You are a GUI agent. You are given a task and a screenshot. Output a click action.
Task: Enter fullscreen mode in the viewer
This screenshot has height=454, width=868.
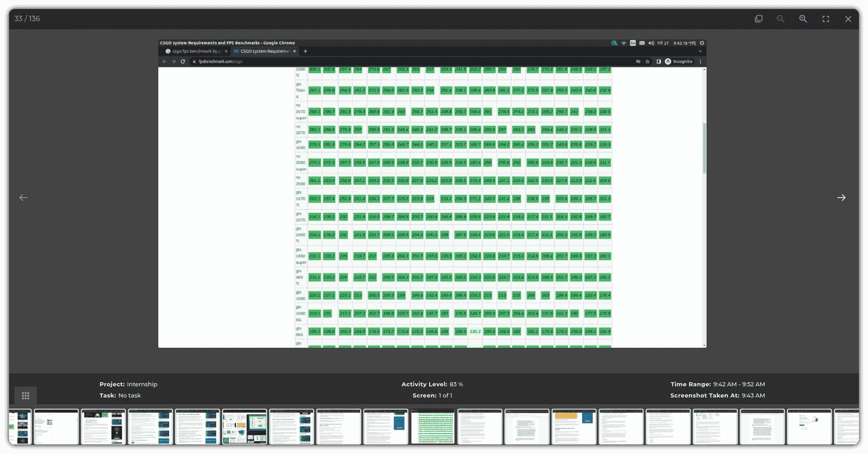[x=826, y=19]
